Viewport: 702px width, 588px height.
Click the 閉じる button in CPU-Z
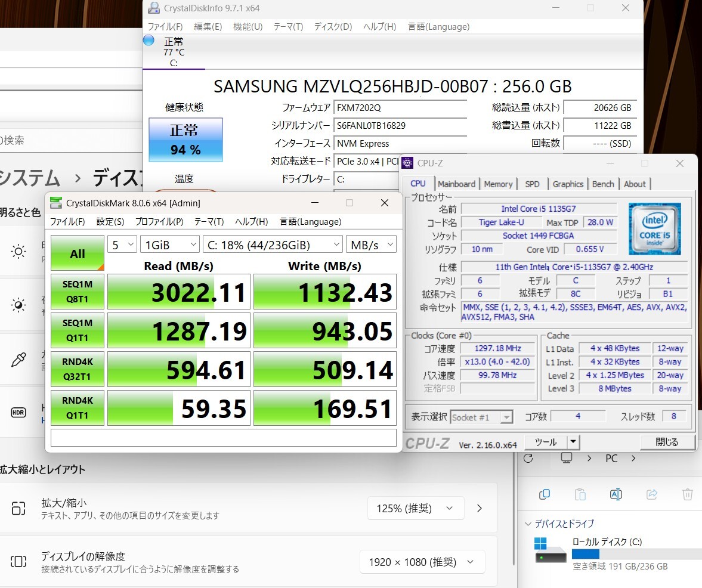(x=667, y=442)
